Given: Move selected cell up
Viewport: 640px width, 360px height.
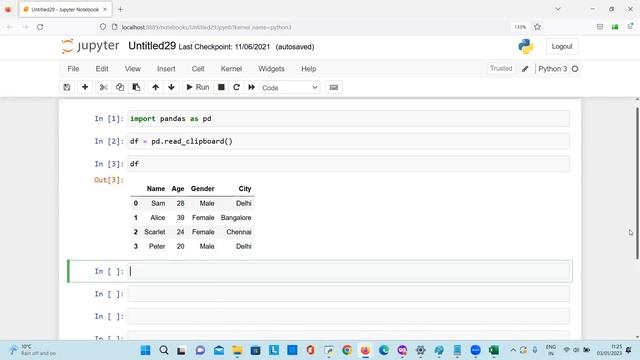Looking at the screenshot, I should click(x=156, y=87).
